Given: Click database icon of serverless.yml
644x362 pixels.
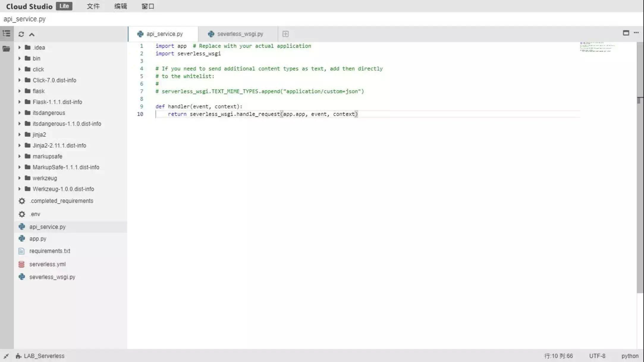Looking at the screenshot, I should (x=21, y=264).
